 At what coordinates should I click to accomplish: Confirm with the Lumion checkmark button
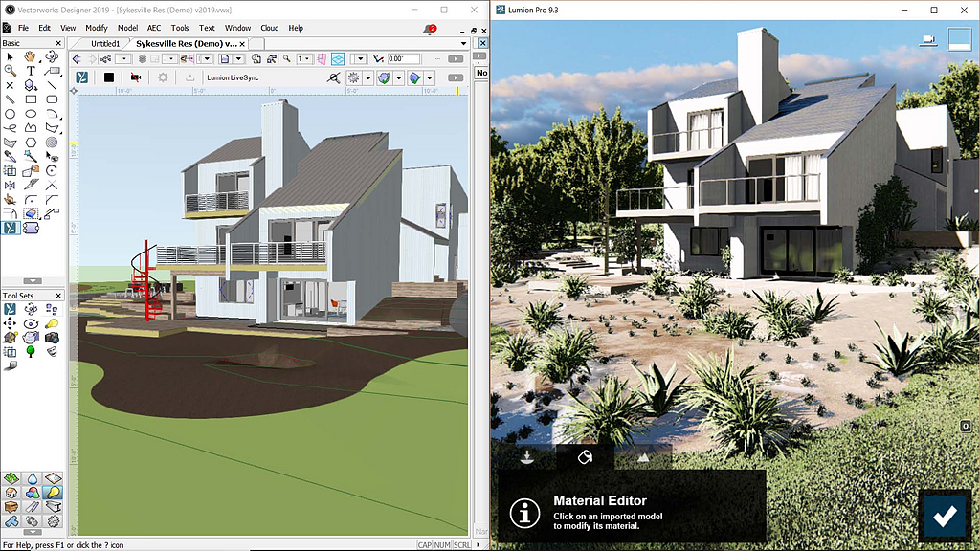(x=945, y=516)
